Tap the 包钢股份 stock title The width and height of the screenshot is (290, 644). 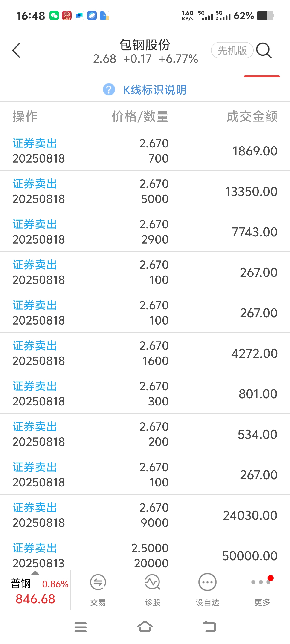[x=145, y=45]
